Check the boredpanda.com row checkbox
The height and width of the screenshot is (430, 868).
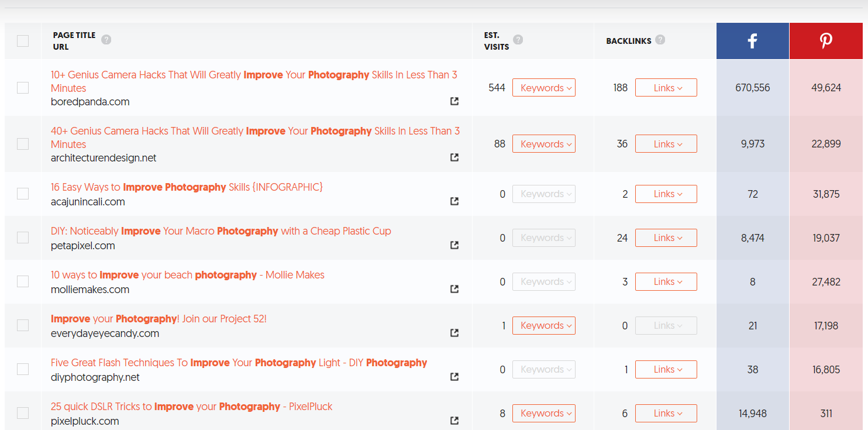23,88
